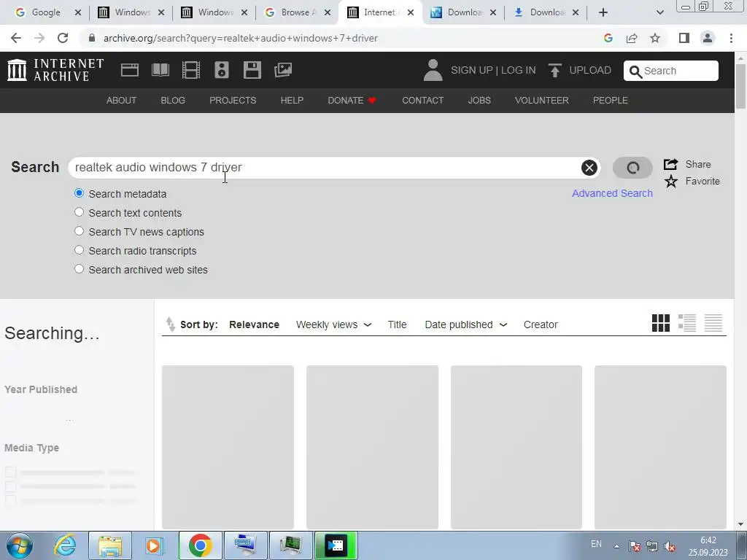The width and height of the screenshot is (747, 560).
Task: Switch to the Browse tab
Action: 298,12
